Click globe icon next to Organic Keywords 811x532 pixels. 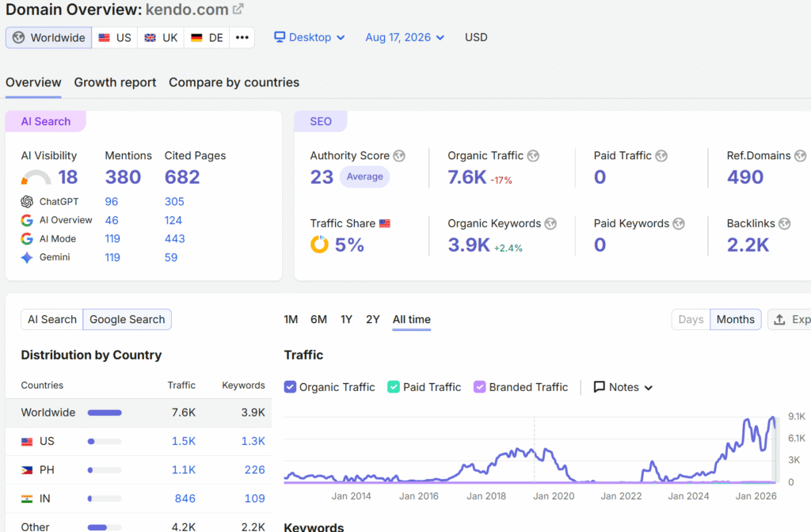pos(551,223)
